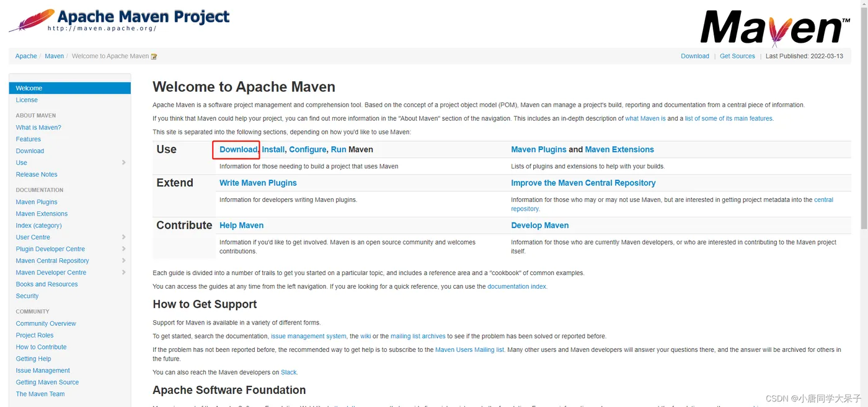Click the Run link in Use row
The width and height of the screenshot is (868, 407).
pos(339,149)
